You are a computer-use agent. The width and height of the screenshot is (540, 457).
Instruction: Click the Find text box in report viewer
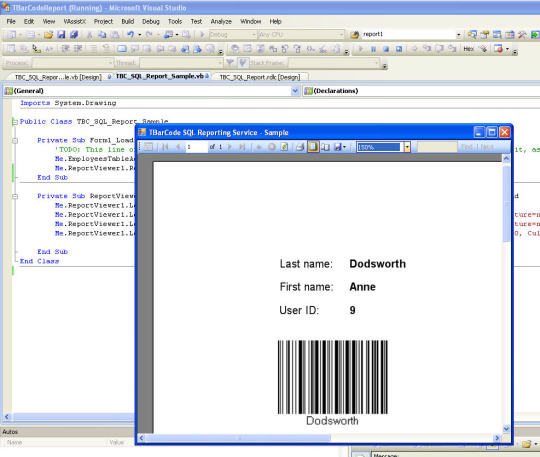[x=437, y=147]
